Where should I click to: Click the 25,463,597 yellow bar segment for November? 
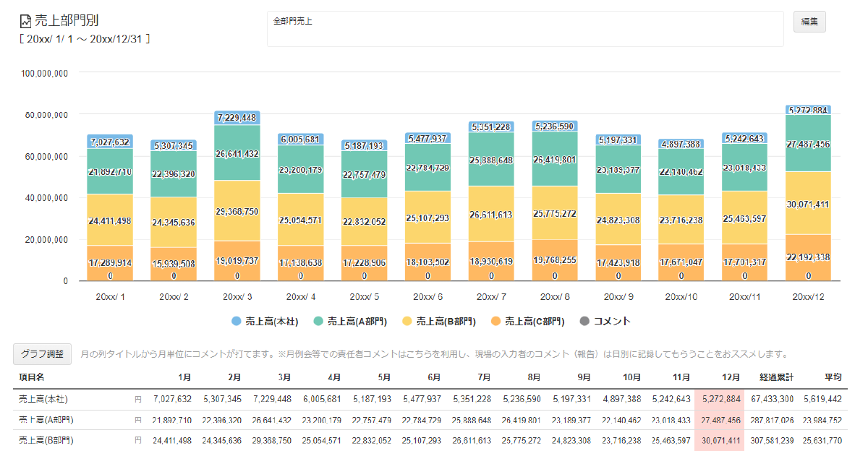(x=746, y=218)
